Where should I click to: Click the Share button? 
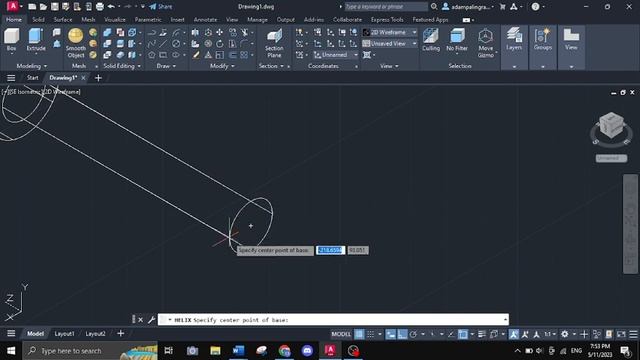[x=161, y=7]
